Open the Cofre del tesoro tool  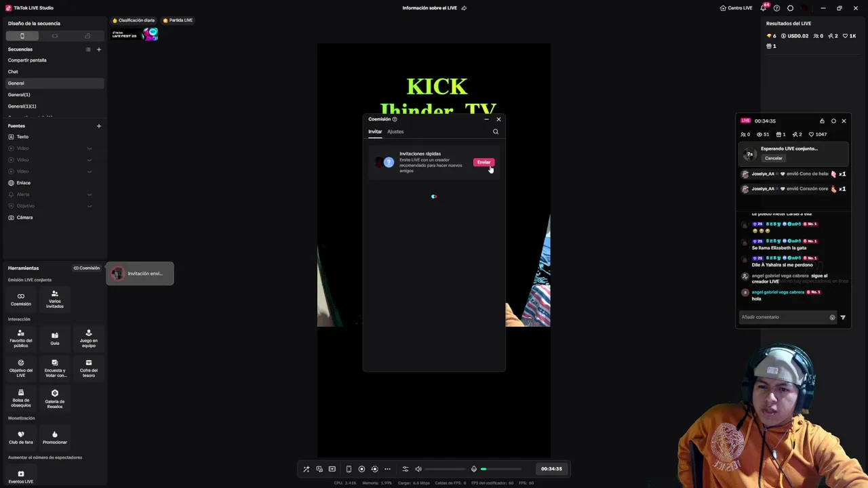(x=89, y=368)
